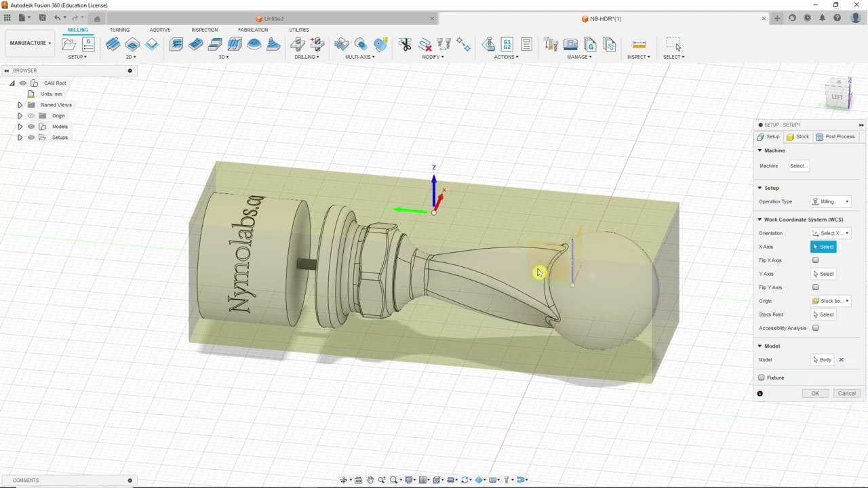868x488 pixels.
Task: Switch to the Additive ribbon tab
Action: [x=160, y=30]
